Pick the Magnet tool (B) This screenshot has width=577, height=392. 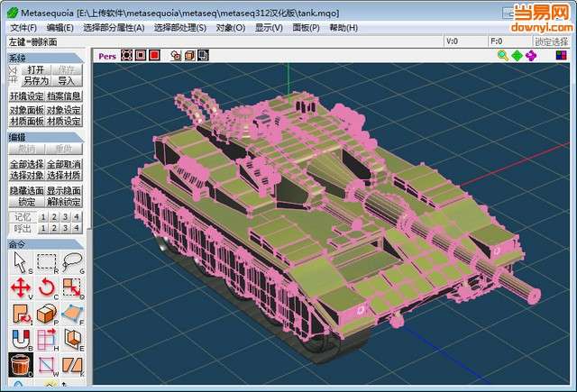(21, 339)
